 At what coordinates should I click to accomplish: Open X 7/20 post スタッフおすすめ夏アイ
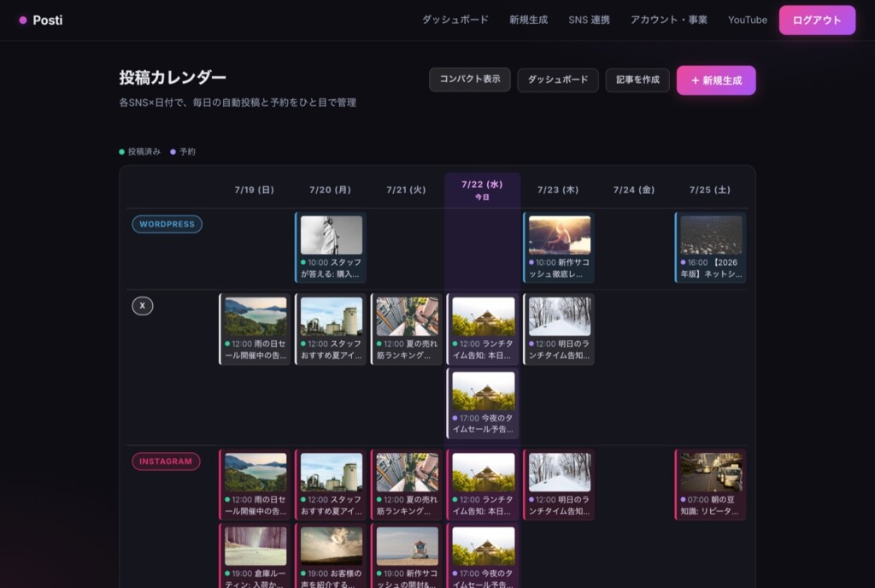331,329
